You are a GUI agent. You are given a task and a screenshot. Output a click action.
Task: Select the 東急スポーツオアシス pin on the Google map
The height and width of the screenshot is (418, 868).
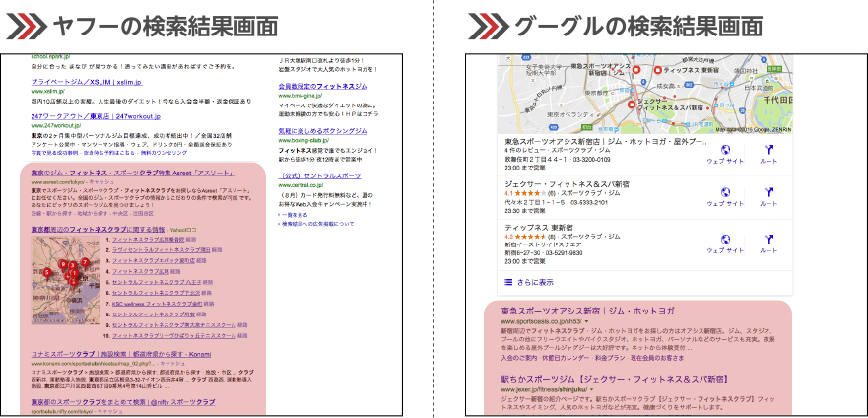point(636,70)
